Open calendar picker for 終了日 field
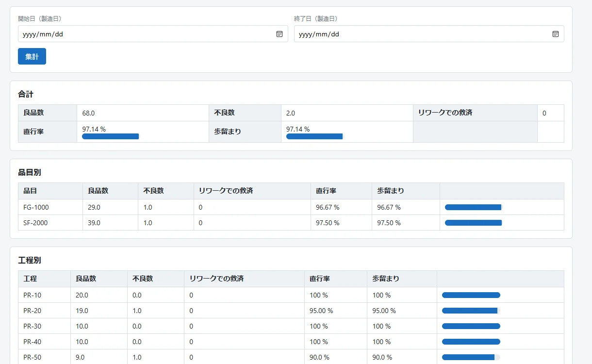Screen dimensions: 592x364 coord(556,34)
